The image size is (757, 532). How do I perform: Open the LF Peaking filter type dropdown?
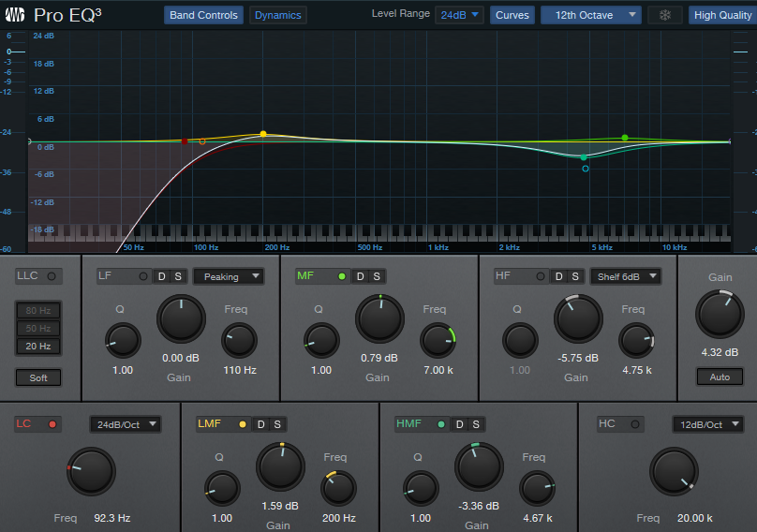point(228,276)
